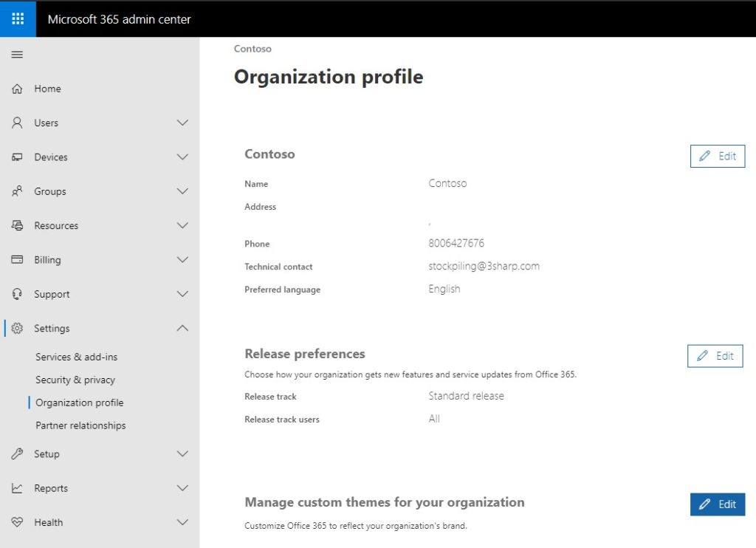
Task: Edit custom themes for your organization
Action: (718, 504)
